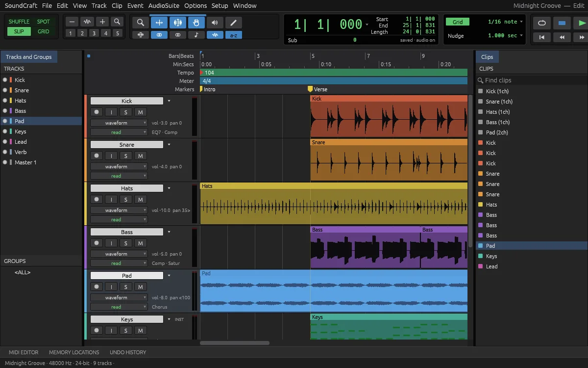Screen dimensions: 588x368
Task: Click the horizontal zoom-out minus button
Action: (x=72, y=22)
